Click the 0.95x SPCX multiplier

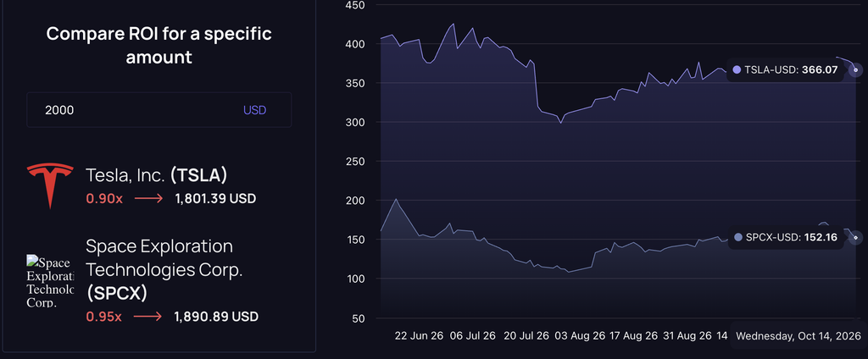(x=104, y=317)
